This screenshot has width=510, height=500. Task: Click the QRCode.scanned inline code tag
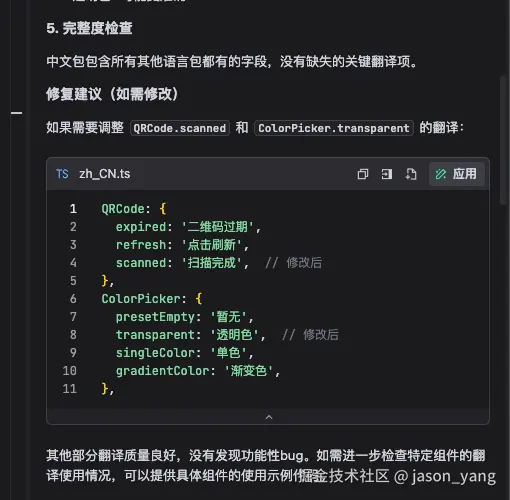[180, 128]
